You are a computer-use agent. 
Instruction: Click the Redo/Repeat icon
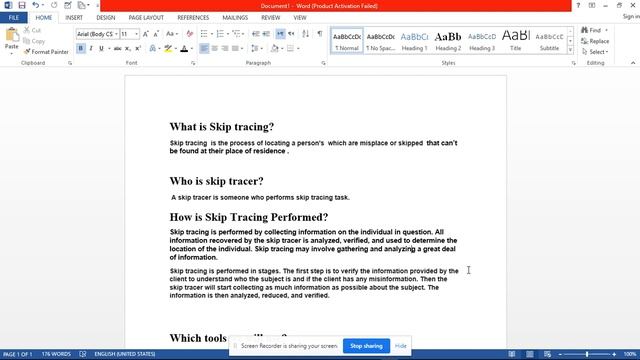point(54,5)
